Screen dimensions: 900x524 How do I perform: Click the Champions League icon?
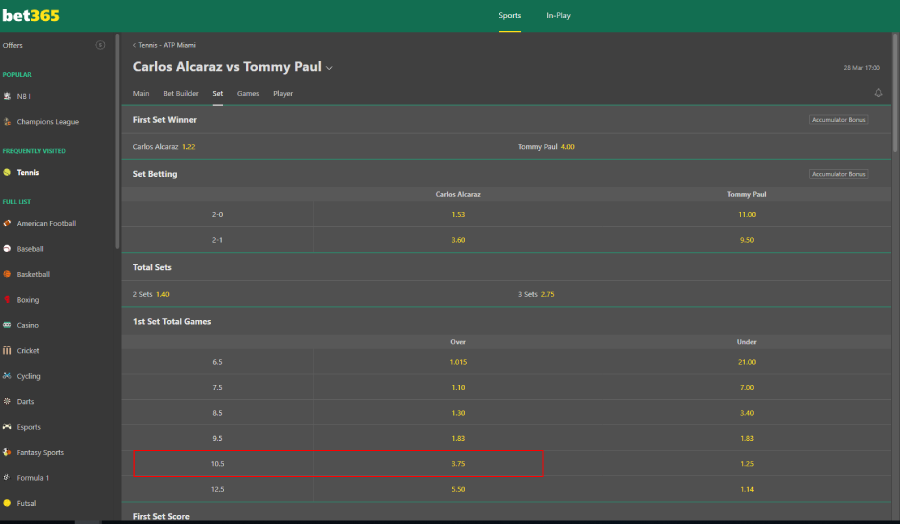tap(7, 122)
